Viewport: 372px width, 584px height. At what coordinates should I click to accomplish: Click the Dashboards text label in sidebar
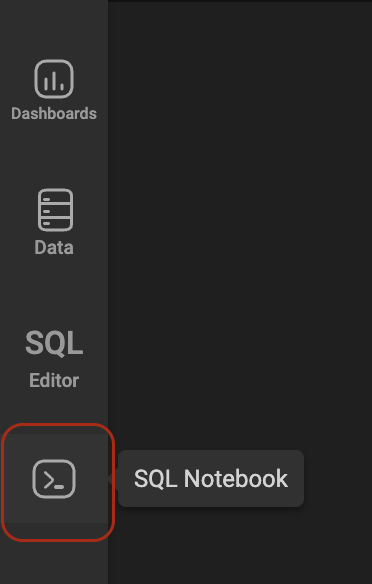coord(54,114)
